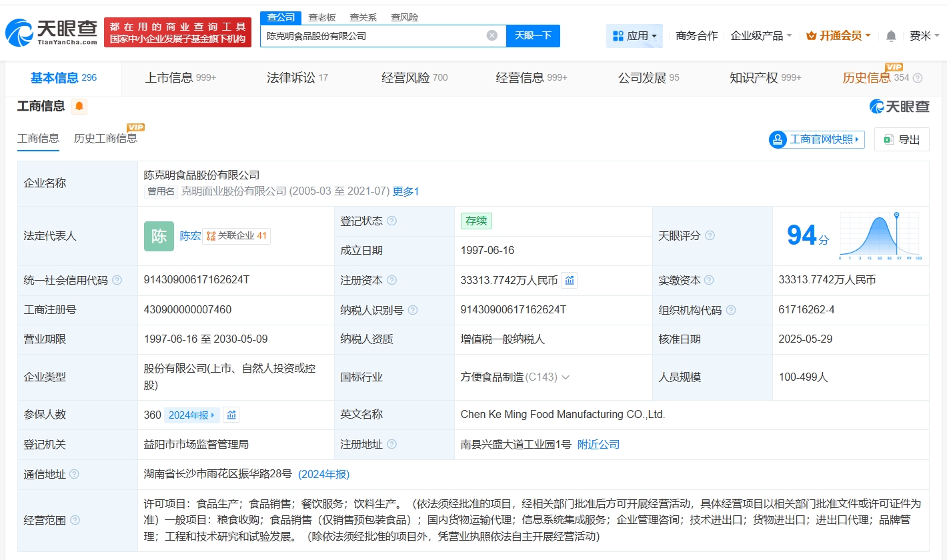
Task: Click the 天眼评分 distribution chart
Action: (880, 236)
